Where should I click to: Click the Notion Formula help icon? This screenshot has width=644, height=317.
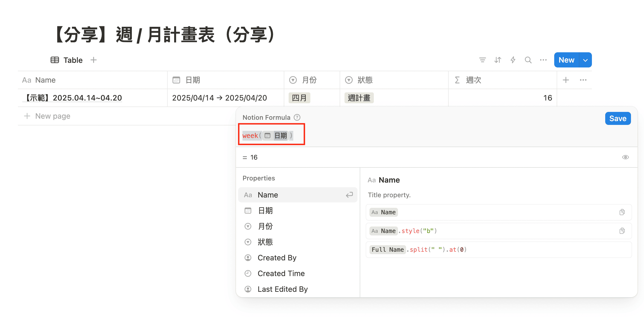pos(297,117)
